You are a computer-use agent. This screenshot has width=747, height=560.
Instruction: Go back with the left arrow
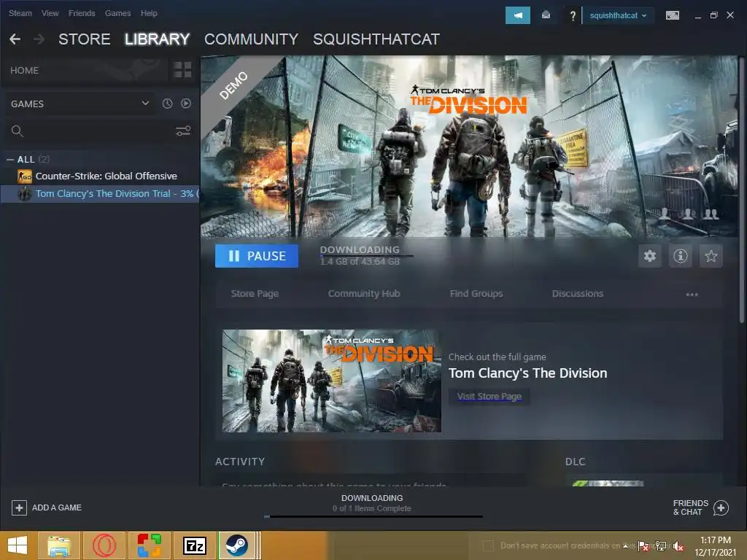pos(15,39)
